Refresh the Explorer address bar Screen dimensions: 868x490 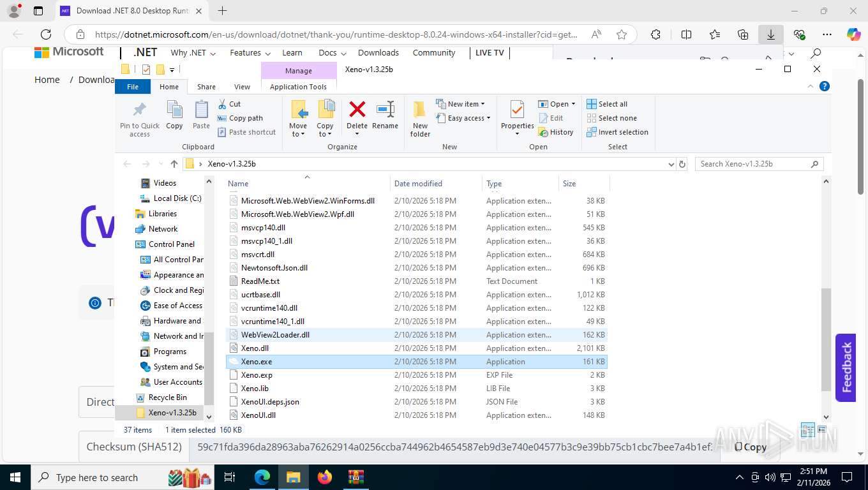click(682, 164)
